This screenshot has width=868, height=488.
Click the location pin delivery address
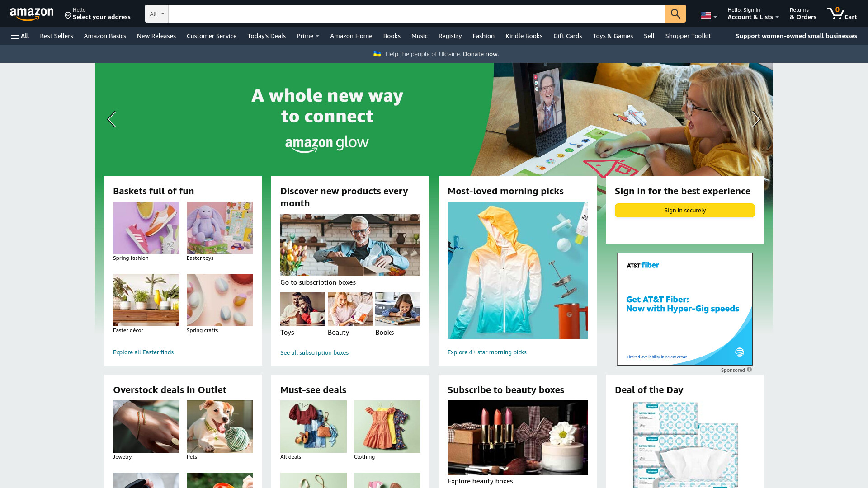tap(97, 14)
